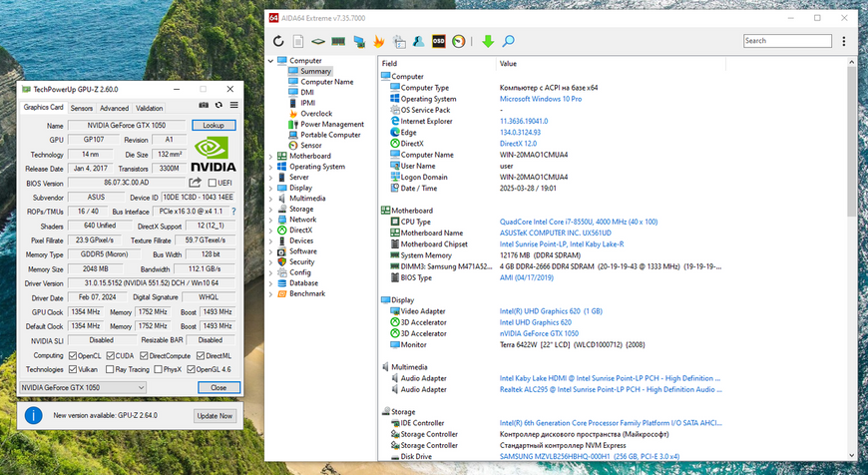Collapse the Computer tree node
868x475 pixels.
[270, 61]
